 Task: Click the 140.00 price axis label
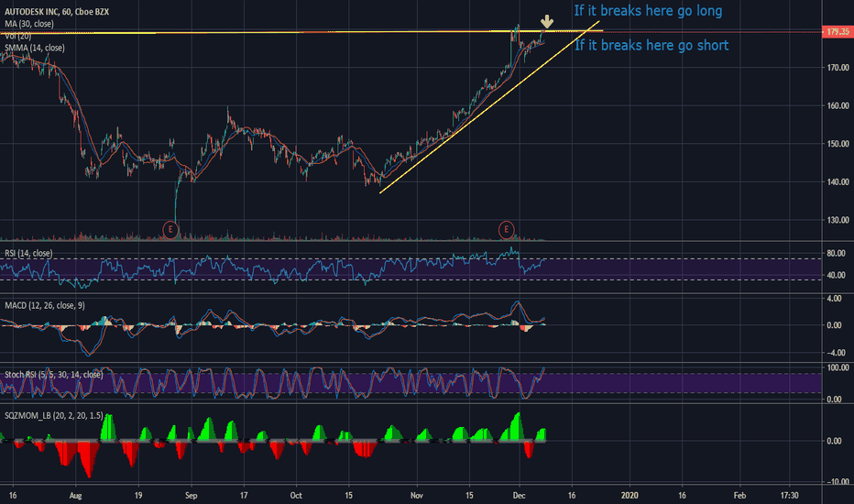(x=838, y=182)
